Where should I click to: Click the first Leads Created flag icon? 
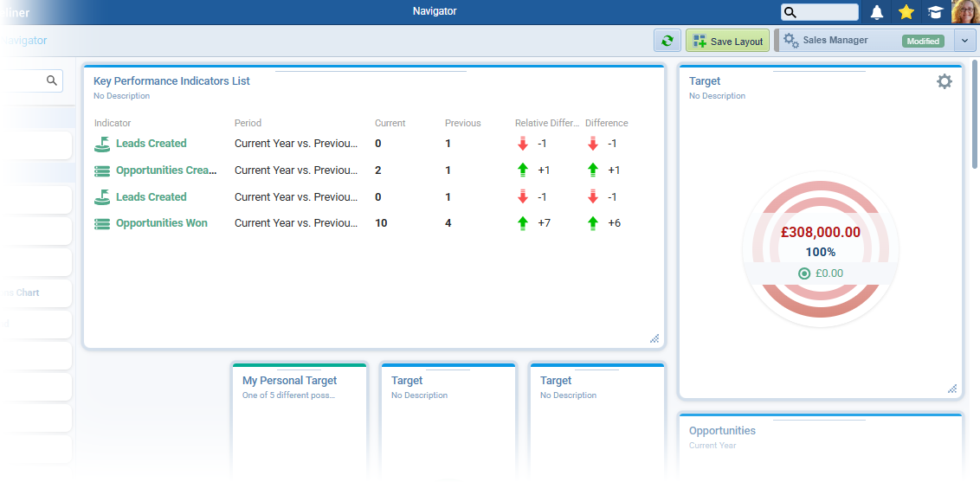102,144
